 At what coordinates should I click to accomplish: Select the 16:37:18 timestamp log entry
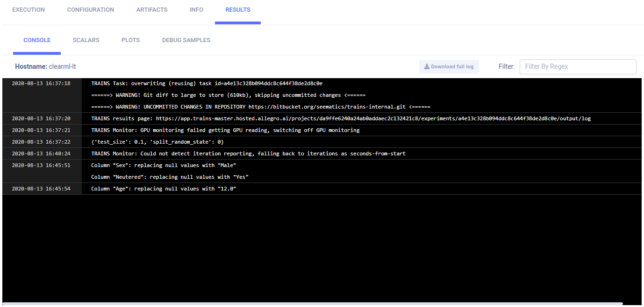(41, 83)
